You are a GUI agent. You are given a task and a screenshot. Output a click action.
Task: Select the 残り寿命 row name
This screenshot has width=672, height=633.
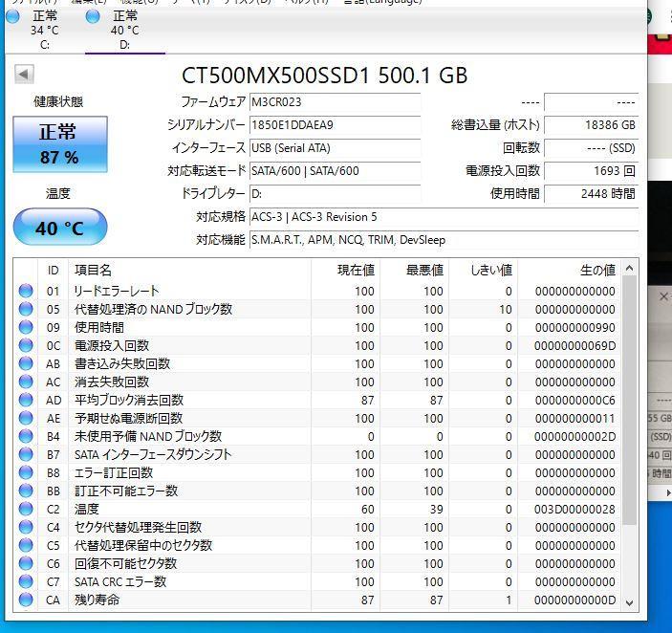click(x=97, y=600)
